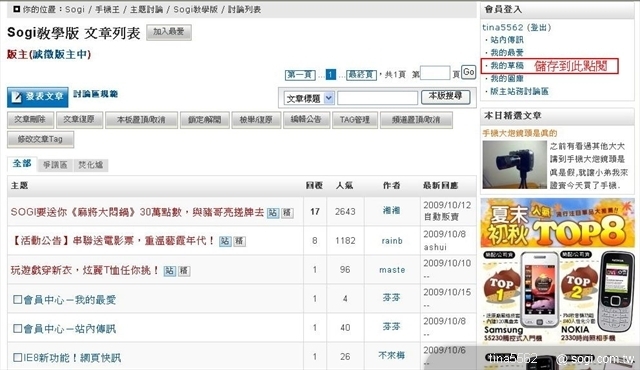Click the 主題討論 breadcrumb link
Viewport: 640px width, 370px height.
point(147,9)
